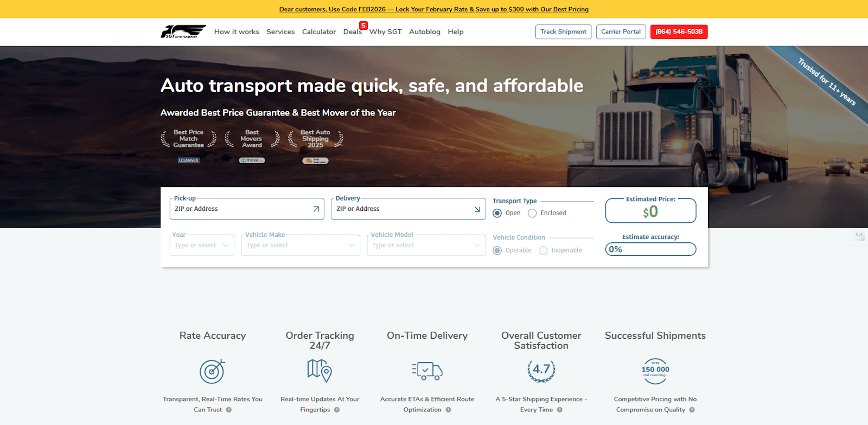Click the Rate Accuracy target icon
Image resolution: width=868 pixels, height=425 pixels.
[x=212, y=371]
